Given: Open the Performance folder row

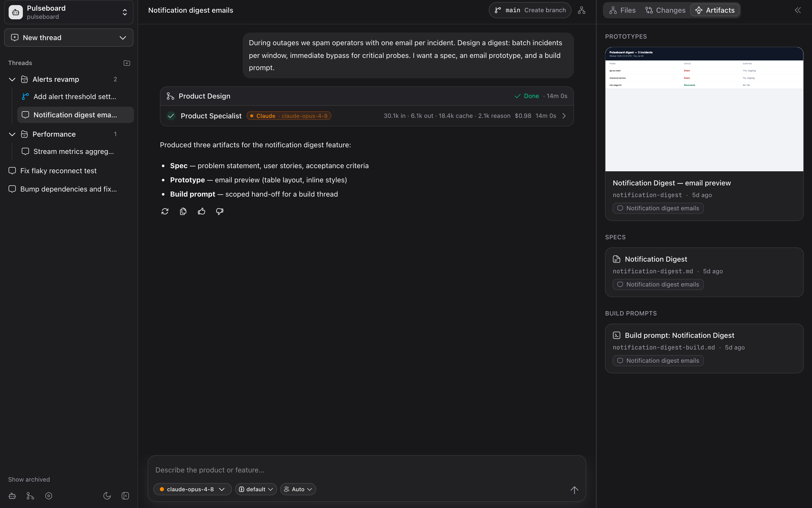Looking at the screenshot, I should [x=69, y=134].
